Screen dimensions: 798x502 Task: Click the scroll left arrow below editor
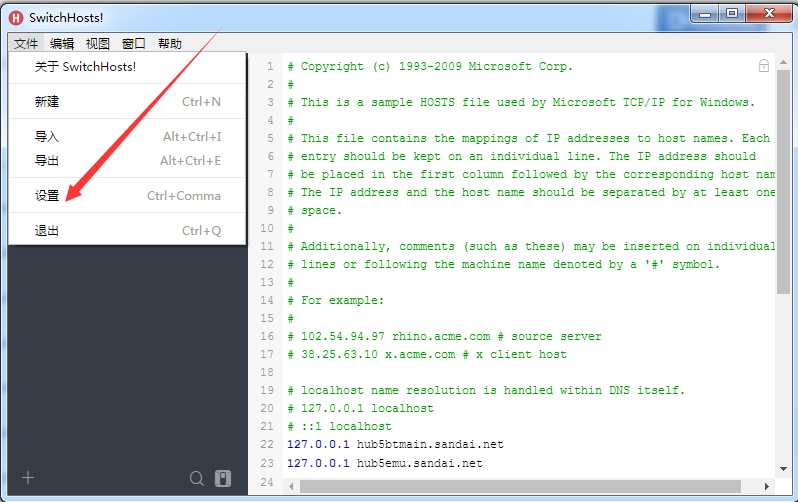291,486
